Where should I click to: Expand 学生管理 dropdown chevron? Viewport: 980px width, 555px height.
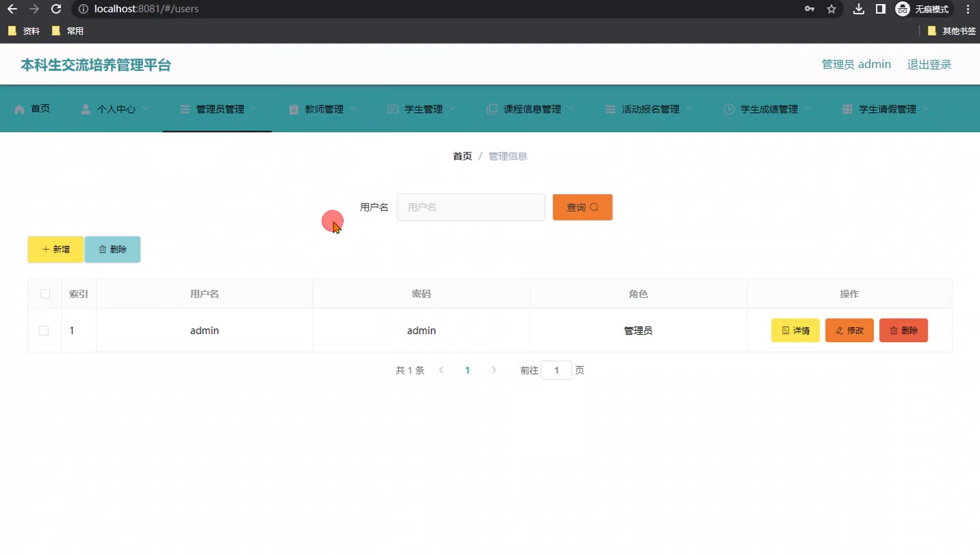point(453,109)
